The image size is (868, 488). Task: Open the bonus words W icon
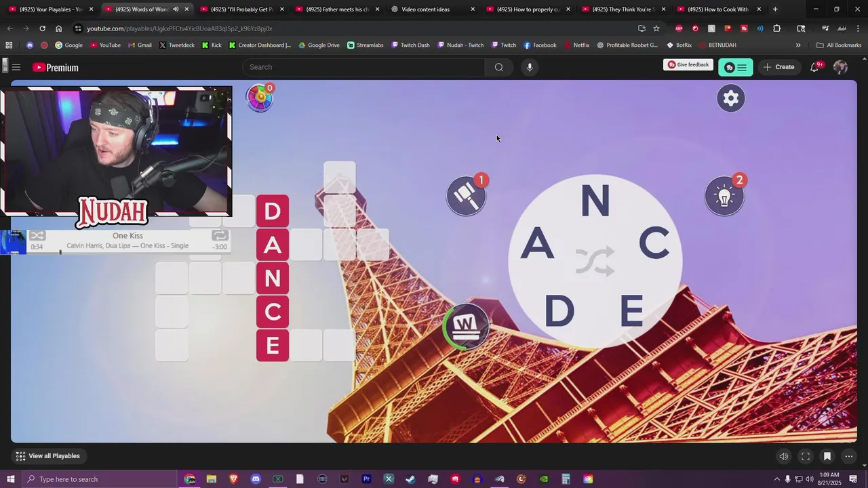point(465,326)
